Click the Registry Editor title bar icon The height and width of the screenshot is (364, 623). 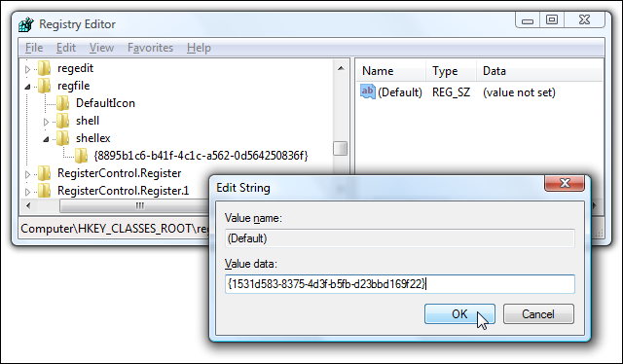pyautogui.click(x=26, y=24)
